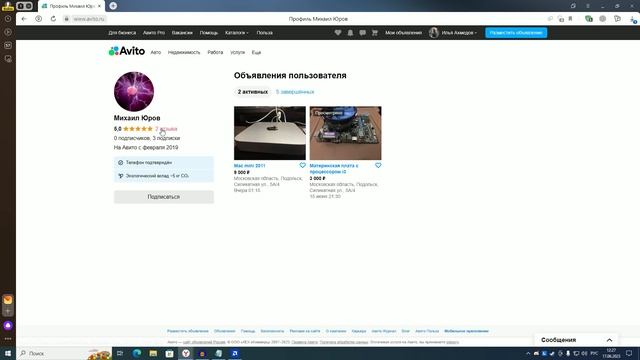Open Помощь in top bar
640x360 pixels.
point(209,33)
